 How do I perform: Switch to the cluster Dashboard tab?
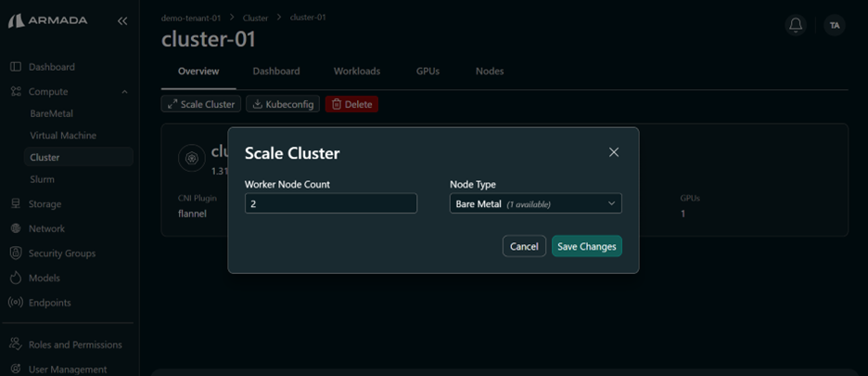coord(276,71)
